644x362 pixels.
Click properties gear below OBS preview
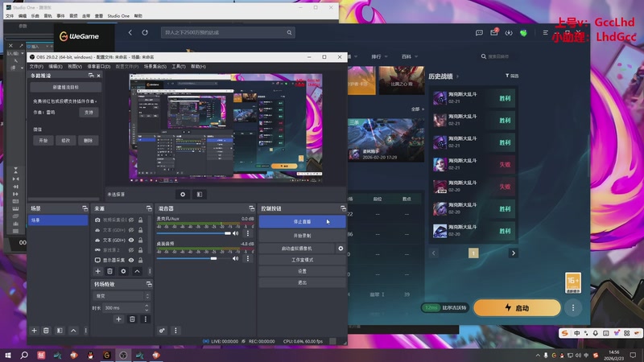pyautogui.click(x=183, y=194)
